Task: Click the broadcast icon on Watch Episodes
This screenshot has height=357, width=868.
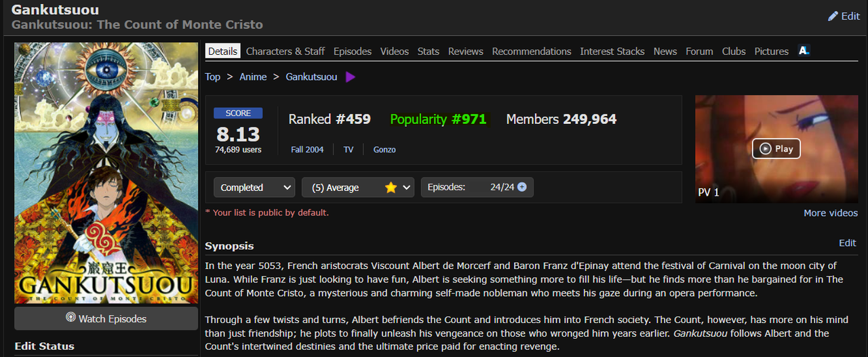Action: [71, 318]
